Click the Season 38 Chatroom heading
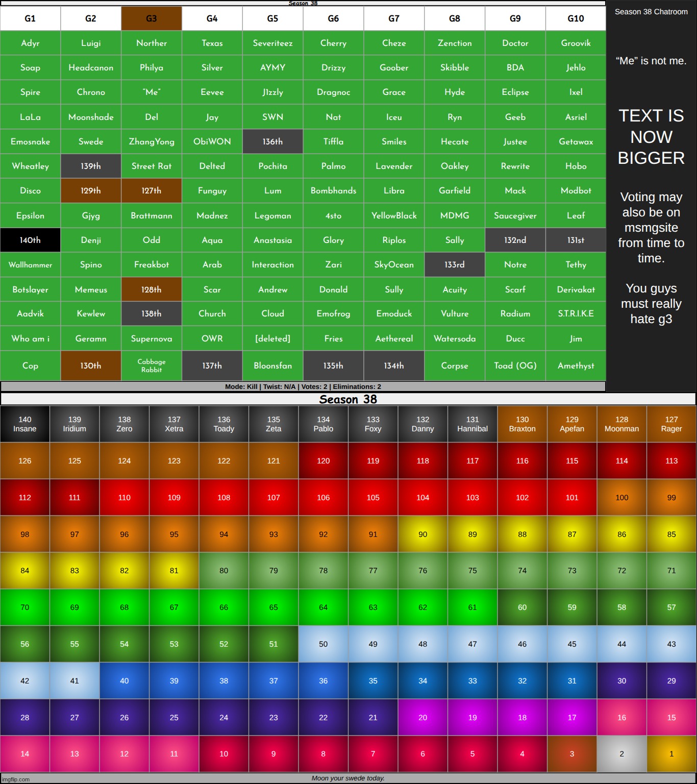Screen dimensions: 697x784 [651, 12]
